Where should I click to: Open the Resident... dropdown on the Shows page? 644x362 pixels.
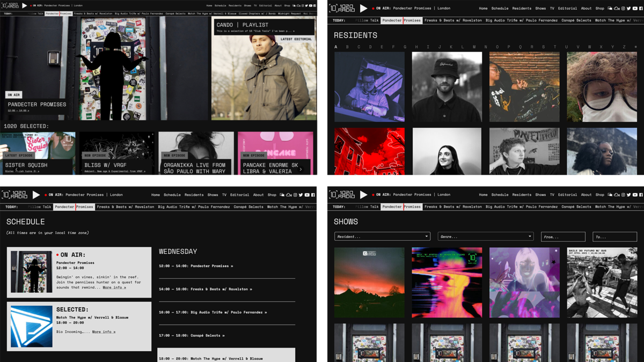click(x=382, y=237)
